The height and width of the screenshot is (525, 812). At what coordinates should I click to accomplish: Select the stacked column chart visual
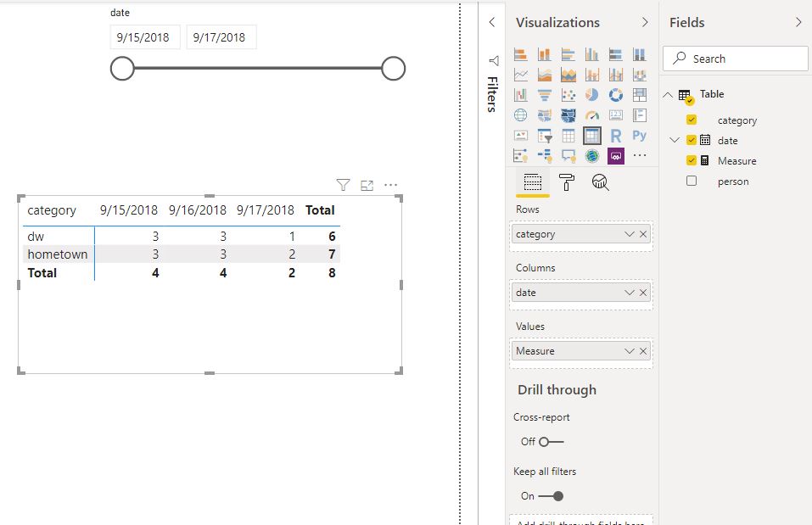point(544,54)
